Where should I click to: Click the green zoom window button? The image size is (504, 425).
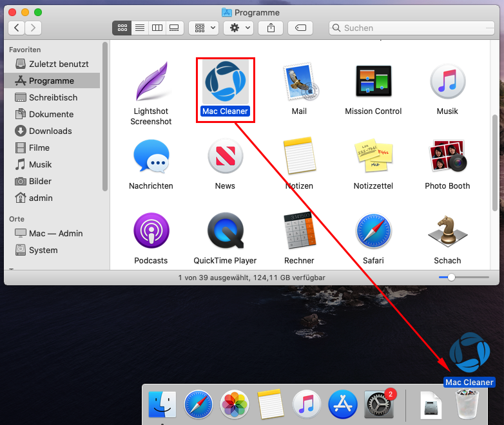38,12
